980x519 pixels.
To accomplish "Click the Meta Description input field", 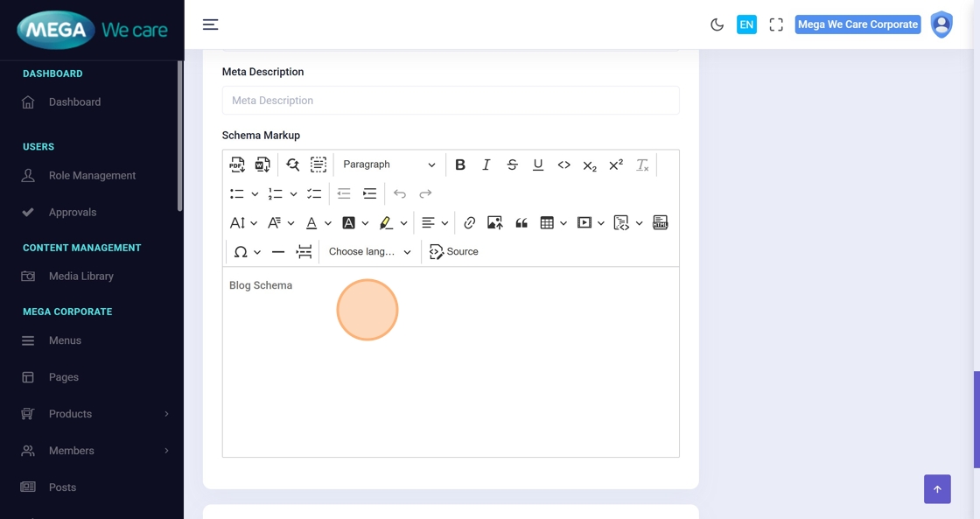I will pos(450,101).
